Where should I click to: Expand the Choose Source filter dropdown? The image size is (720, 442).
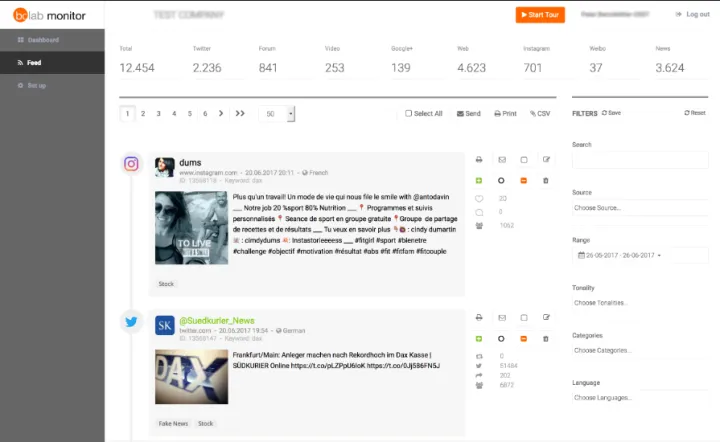639,208
